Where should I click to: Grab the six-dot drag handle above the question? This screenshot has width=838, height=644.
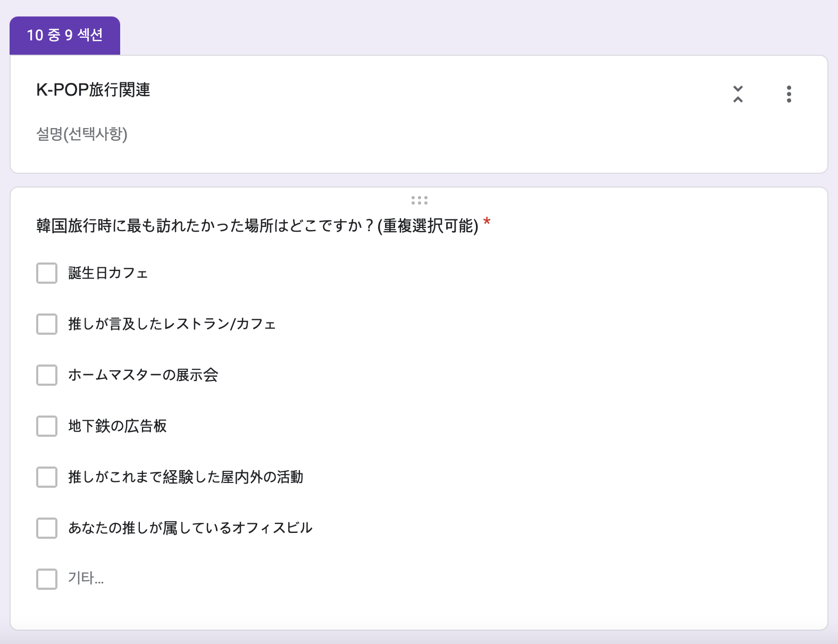pyautogui.click(x=420, y=200)
